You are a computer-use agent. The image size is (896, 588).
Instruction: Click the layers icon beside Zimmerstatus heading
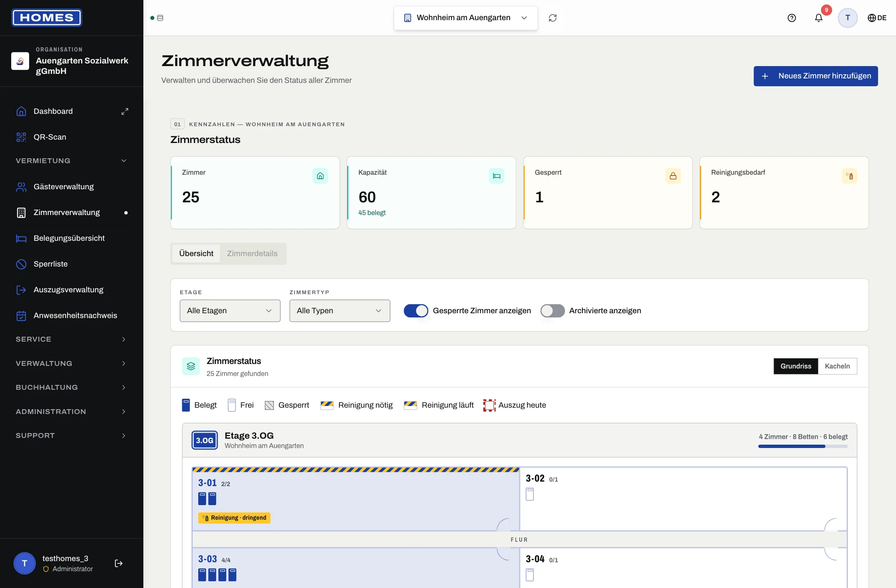click(x=191, y=366)
